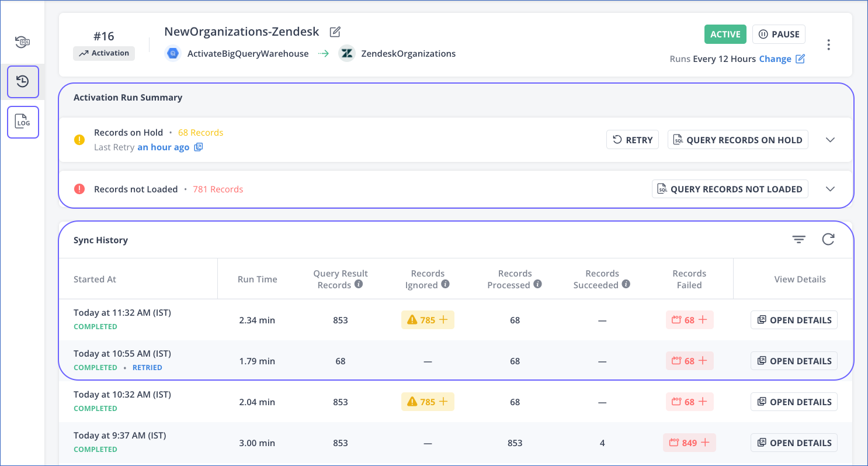This screenshot has height=466, width=868.
Task: Click the '3.00 min' run time value
Action: [257, 443]
